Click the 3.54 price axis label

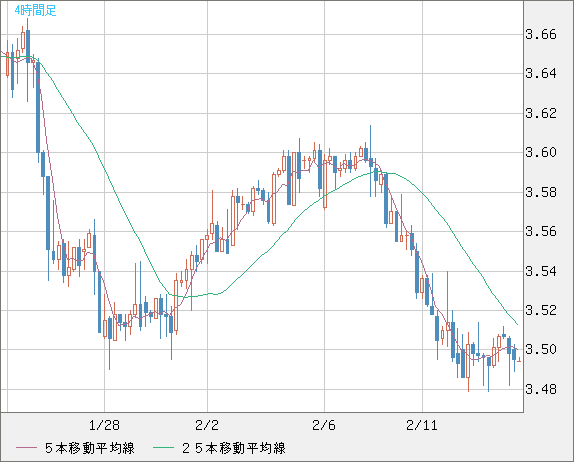[x=541, y=271]
